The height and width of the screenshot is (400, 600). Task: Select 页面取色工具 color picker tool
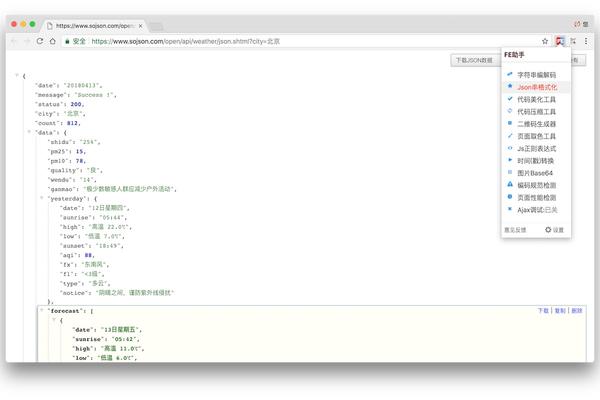point(536,135)
